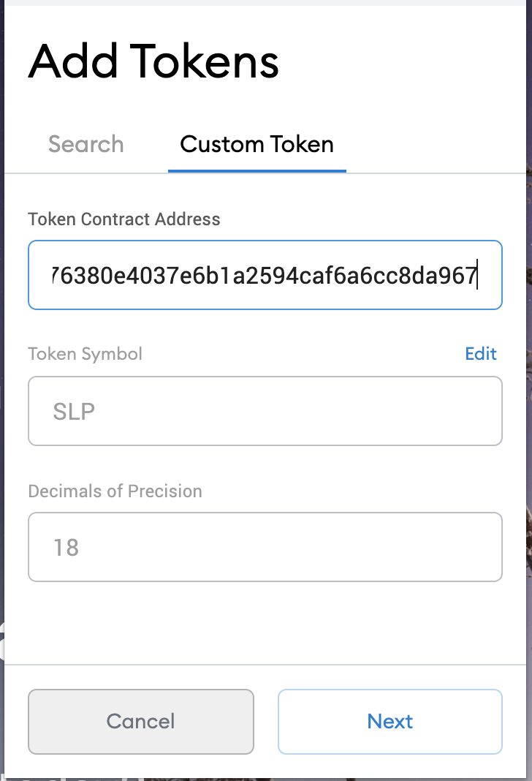Cancel adding the token
The width and height of the screenshot is (532, 781).
(141, 721)
